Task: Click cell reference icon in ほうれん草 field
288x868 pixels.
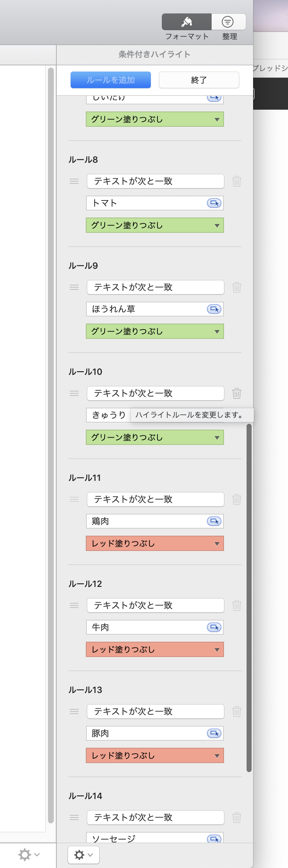Action: (214, 309)
